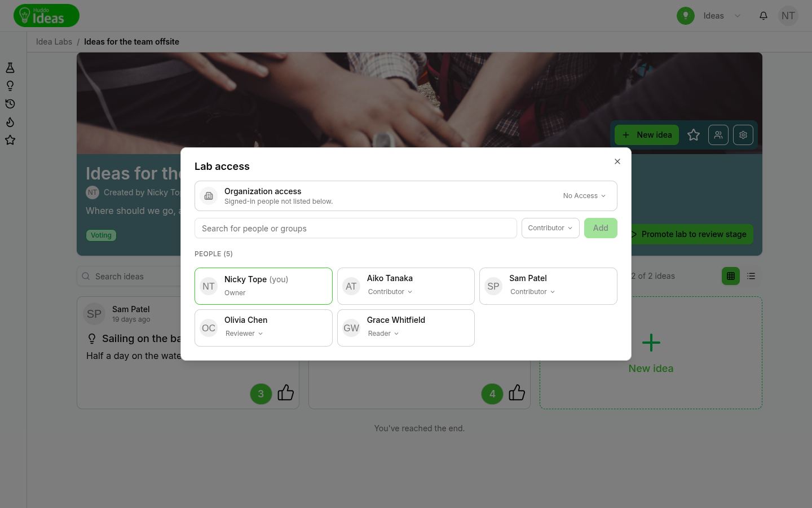Viewport: 812px width, 508px height.
Task: Like the idea with 4 votes
Action: (x=517, y=393)
